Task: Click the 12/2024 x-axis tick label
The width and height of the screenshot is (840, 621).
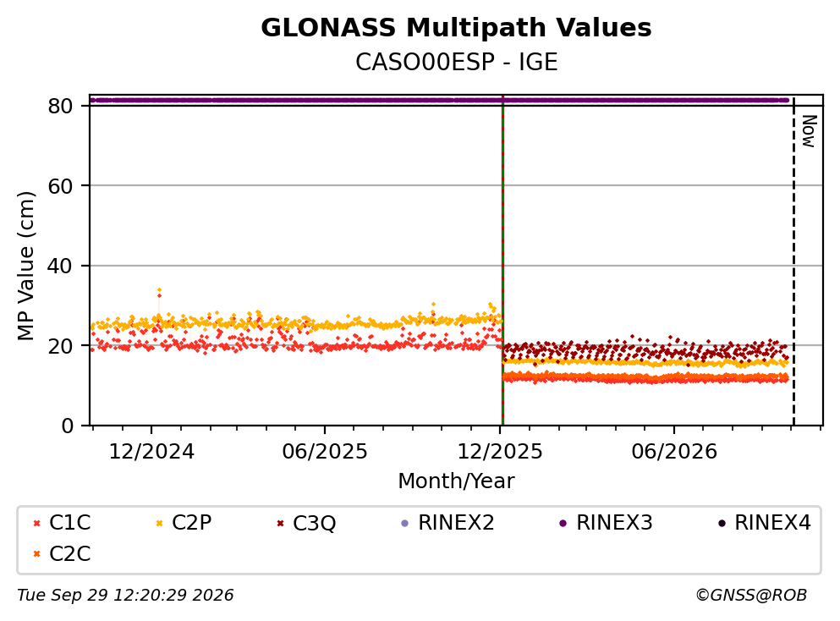Action: pyautogui.click(x=151, y=452)
